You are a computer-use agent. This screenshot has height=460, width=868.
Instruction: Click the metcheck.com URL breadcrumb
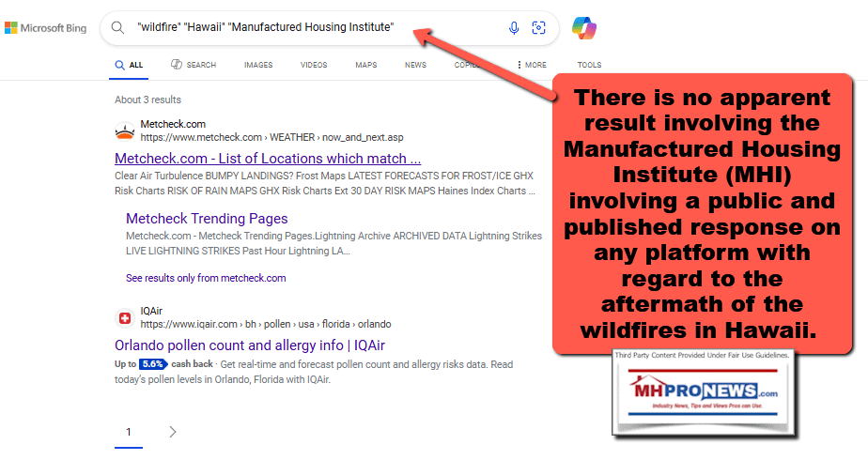(x=271, y=137)
